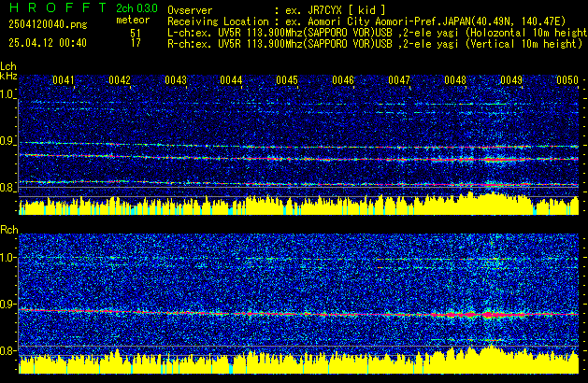The image size is (588, 383).
Task: Select the Ovserver line with JR7CYX
Action: pos(277,10)
